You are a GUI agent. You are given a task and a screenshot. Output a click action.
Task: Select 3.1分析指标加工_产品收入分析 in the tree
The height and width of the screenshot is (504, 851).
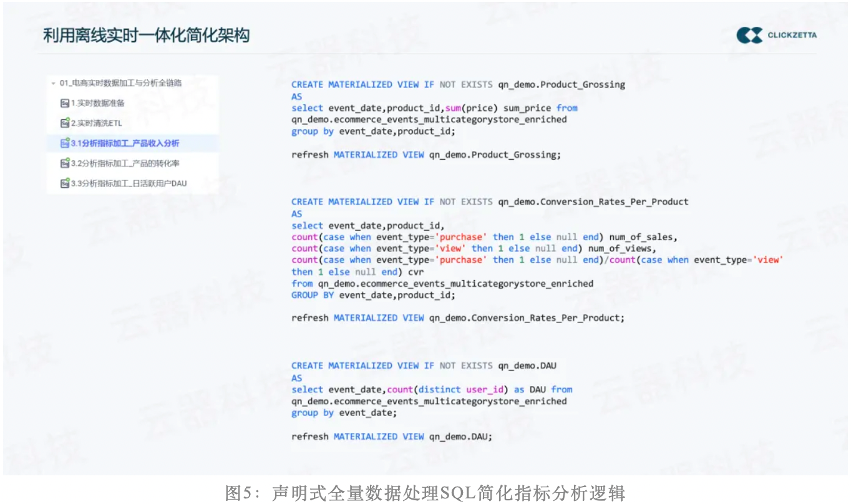(125, 143)
